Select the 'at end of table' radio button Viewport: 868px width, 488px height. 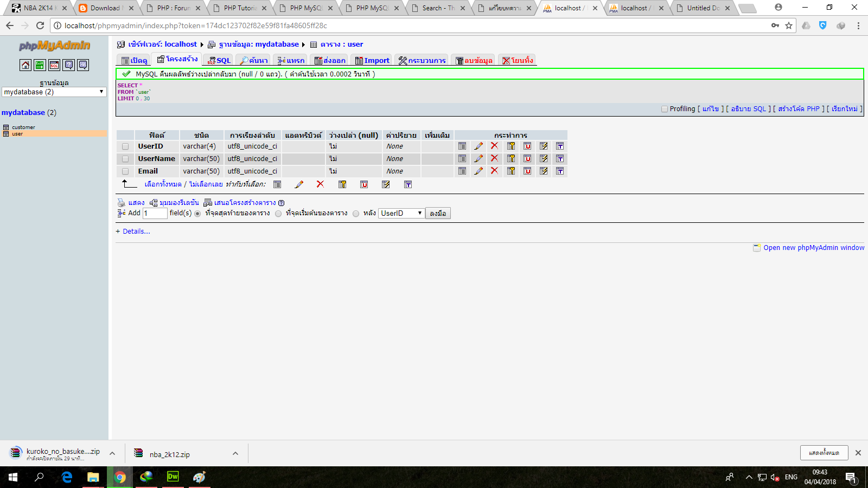click(197, 214)
